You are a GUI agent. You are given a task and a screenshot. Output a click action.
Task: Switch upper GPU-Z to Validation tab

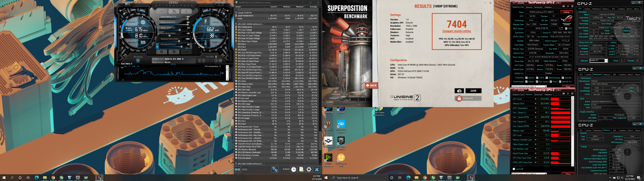(x=548, y=7)
